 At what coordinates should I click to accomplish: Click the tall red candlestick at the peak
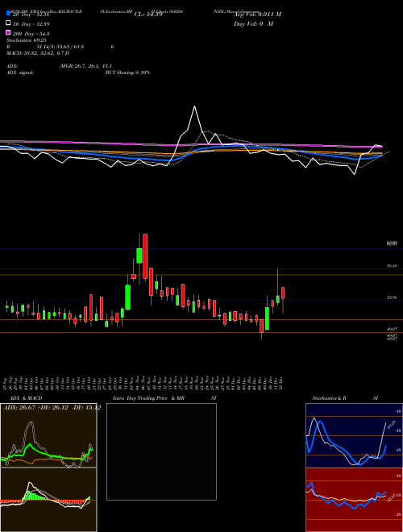click(x=145, y=256)
